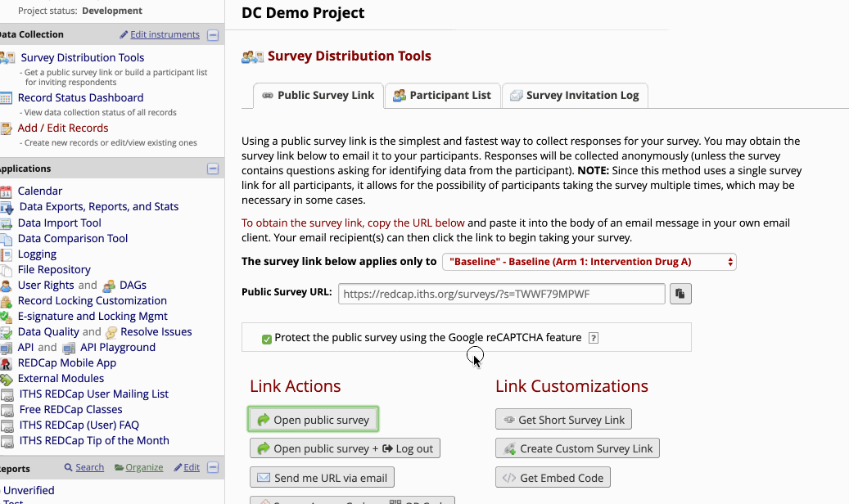
Task: Click the Free REDCap Classes icon
Action: tap(7, 411)
